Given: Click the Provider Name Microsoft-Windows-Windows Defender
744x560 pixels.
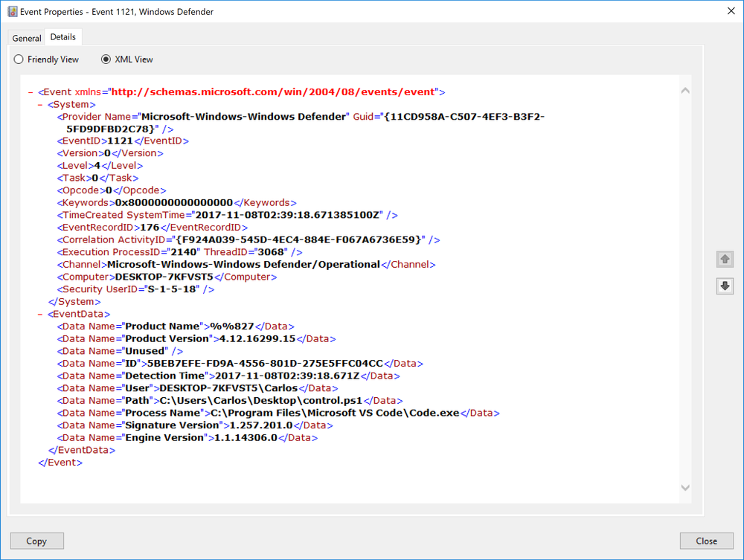Looking at the screenshot, I should (x=243, y=117).
